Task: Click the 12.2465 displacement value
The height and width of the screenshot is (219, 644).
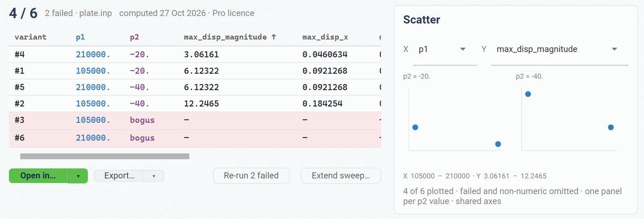Action: [x=201, y=104]
